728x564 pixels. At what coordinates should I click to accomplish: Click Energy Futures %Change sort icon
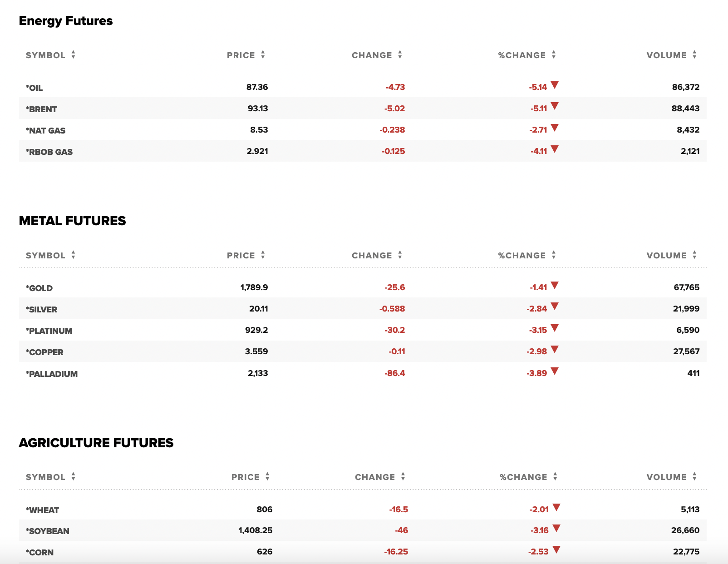pyautogui.click(x=554, y=55)
